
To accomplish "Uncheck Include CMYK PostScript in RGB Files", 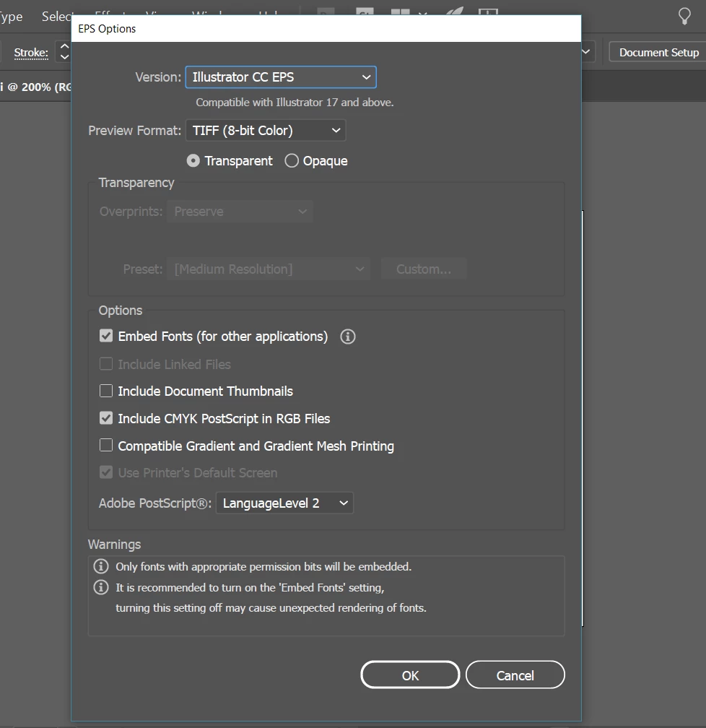I will click(106, 418).
